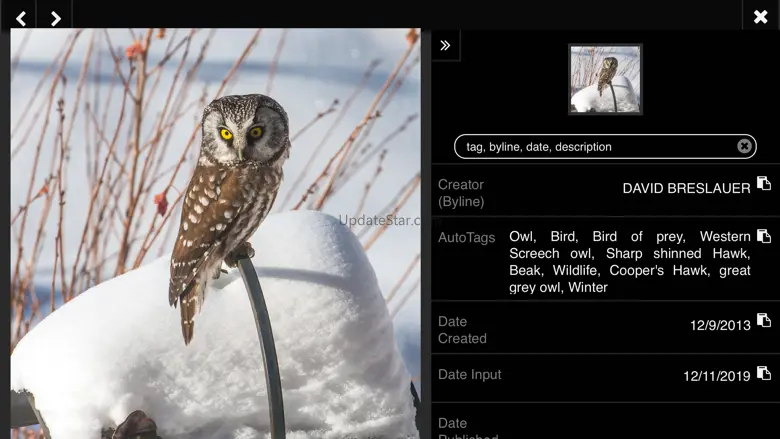Collapse the metadata panel double chevron

point(445,45)
